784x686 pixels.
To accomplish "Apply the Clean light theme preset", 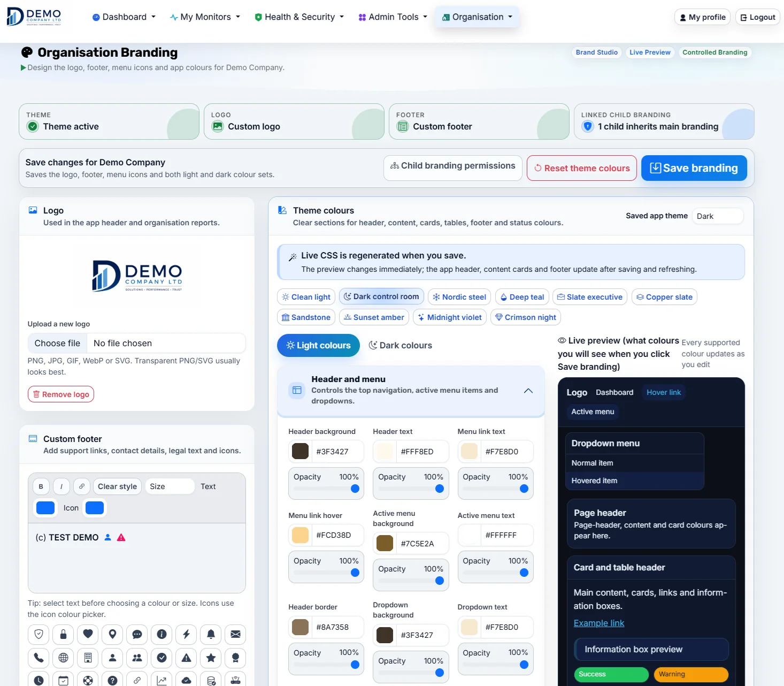I will (x=306, y=297).
